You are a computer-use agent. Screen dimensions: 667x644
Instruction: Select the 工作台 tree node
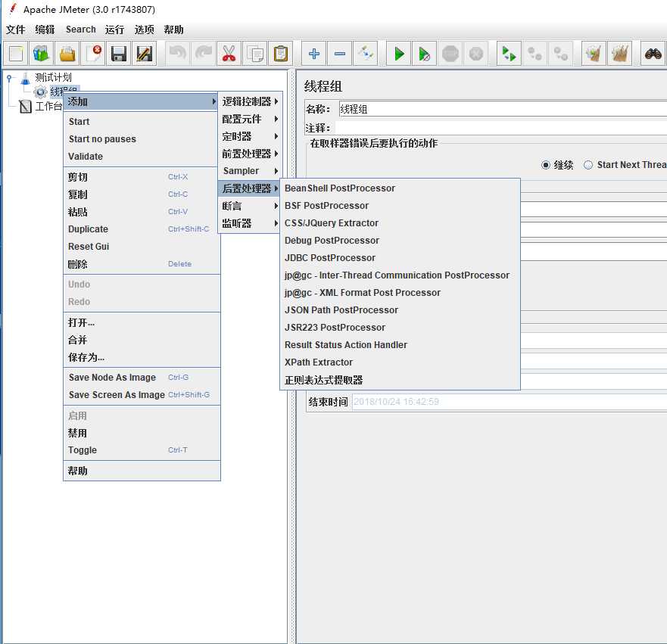tap(48, 106)
